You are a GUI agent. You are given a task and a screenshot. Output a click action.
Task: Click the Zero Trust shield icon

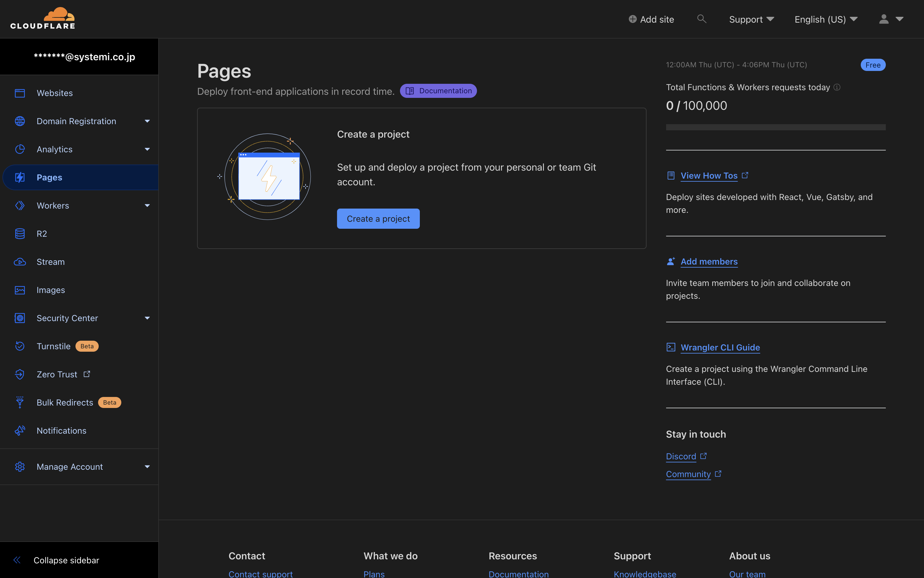click(20, 374)
